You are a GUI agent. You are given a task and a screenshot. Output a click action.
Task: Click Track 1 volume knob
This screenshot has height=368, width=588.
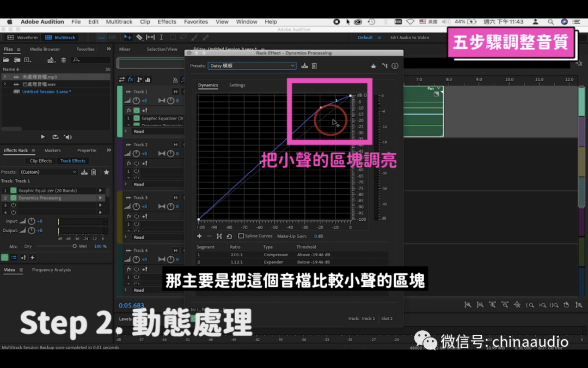(x=137, y=101)
